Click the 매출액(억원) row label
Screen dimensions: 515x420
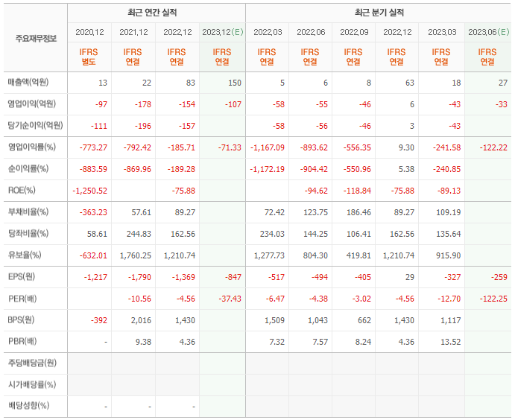click(28, 82)
